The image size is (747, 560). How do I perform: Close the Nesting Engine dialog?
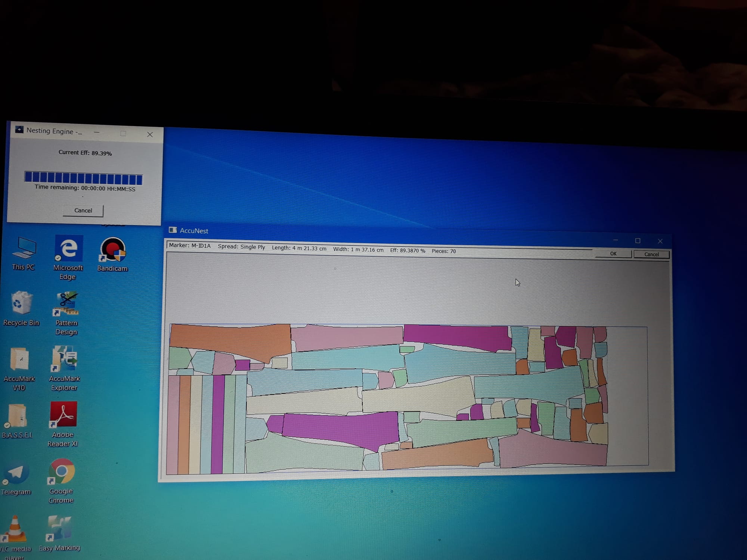click(x=150, y=135)
